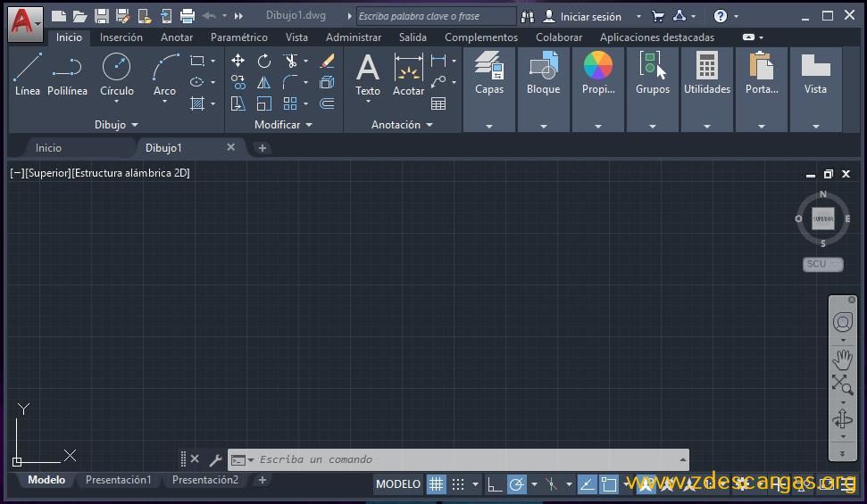Open the Administrar ribbon tab
The height and width of the screenshot is (504, 867).
click(354, 37)
